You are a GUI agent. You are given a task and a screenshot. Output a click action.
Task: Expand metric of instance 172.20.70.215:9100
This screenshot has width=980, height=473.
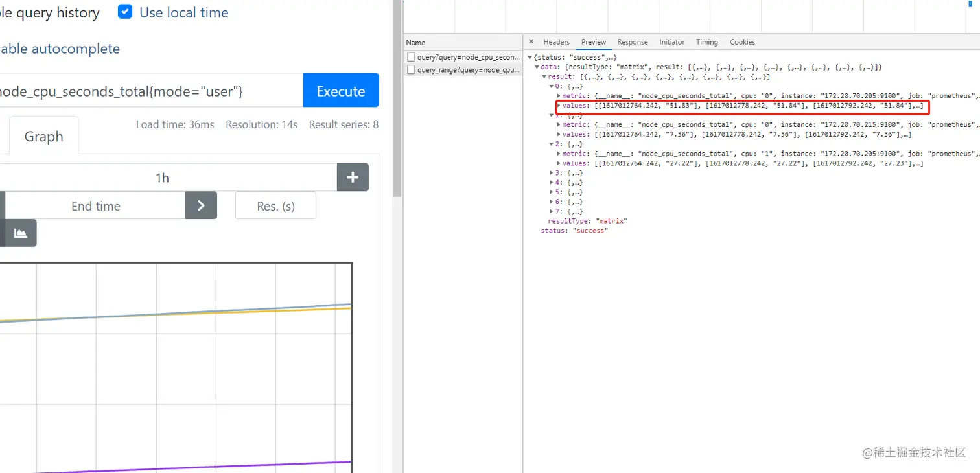pyautogui.click(x=559, y=124)
